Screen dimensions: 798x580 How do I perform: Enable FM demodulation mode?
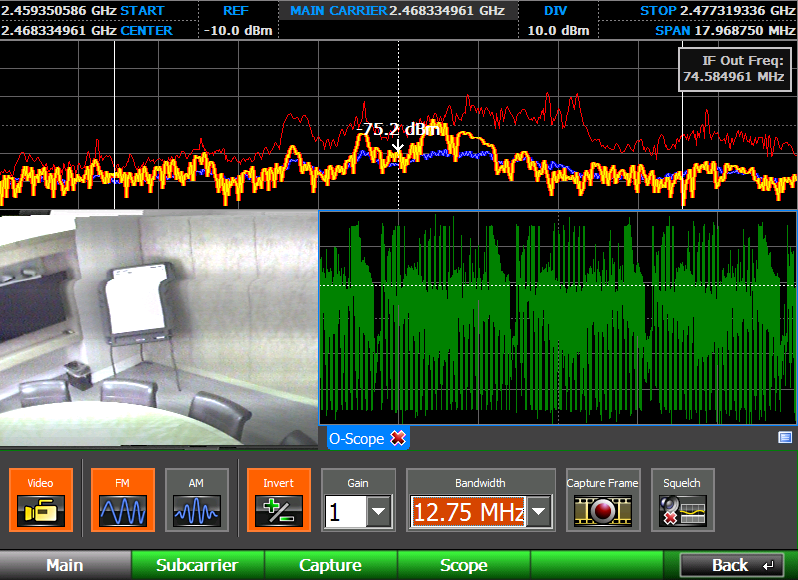(123, 500)
